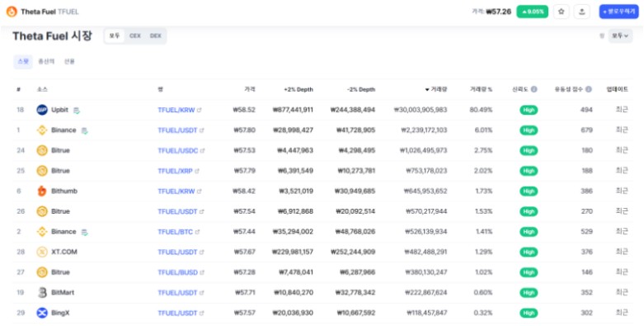Click High confidence badge in BingX row

point(529,314)
